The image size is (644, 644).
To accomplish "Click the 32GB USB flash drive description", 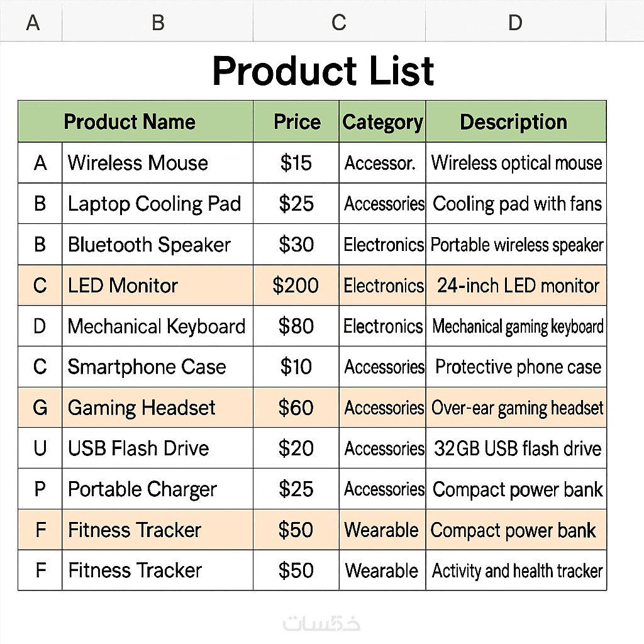I will tap(517, 448).
